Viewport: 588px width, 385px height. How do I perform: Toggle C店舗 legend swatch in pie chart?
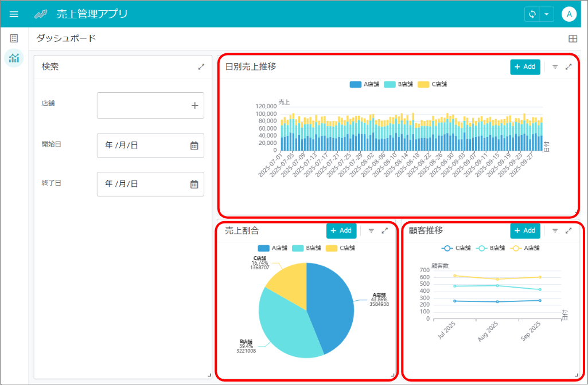click(x=332, y=248)
